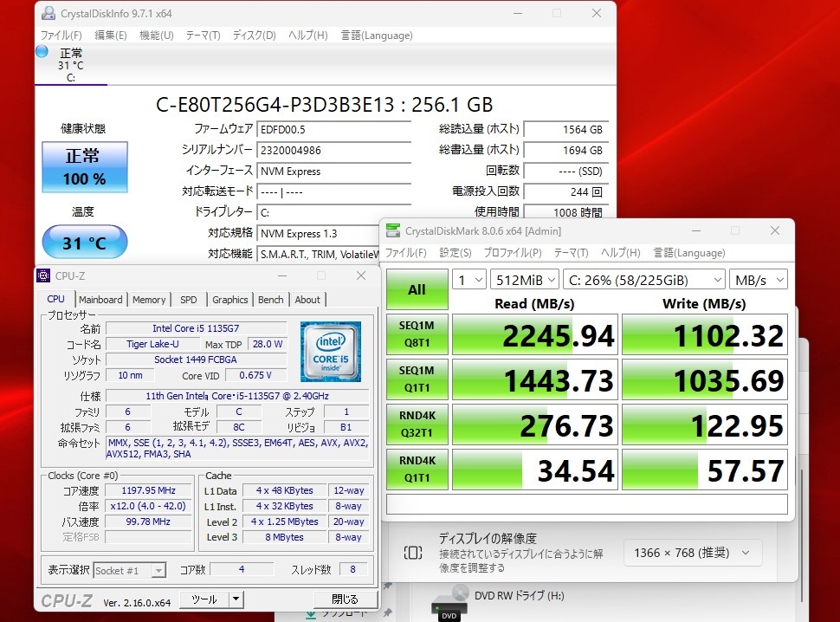Select the C: disk tab in CrystalDiskInfo
Viewport: 840px width, 622px height.
click(71, 65)
